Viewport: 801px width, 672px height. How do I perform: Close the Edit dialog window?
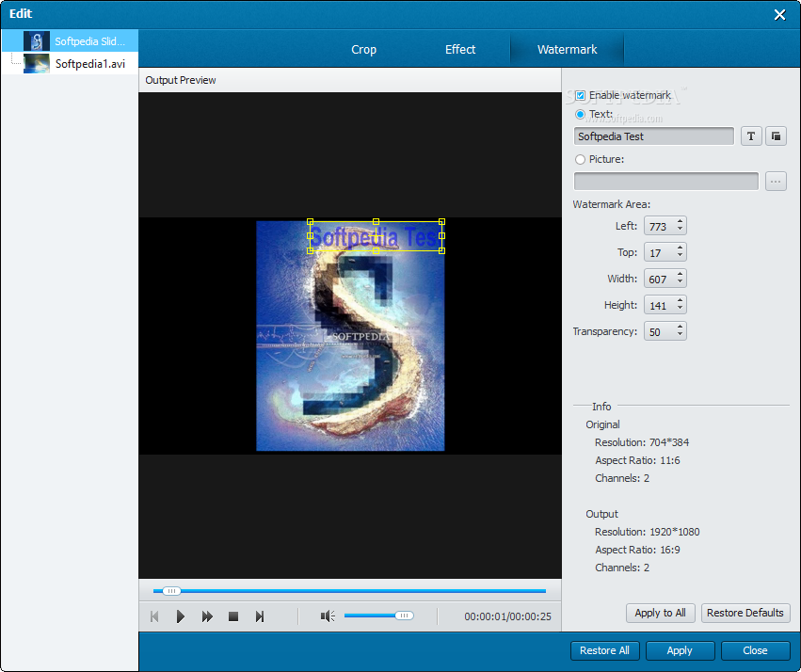(779, 15)
